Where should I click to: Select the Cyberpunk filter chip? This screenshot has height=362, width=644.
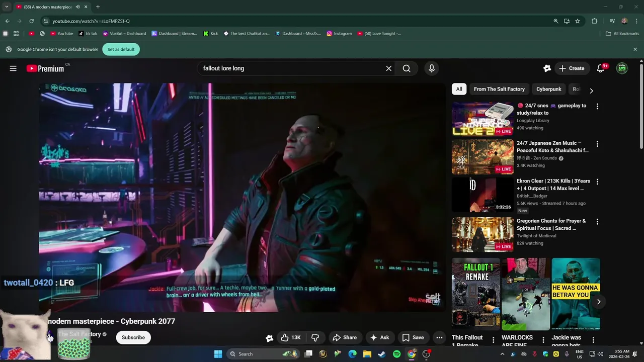pyautogui.click(x=548, y=89)
